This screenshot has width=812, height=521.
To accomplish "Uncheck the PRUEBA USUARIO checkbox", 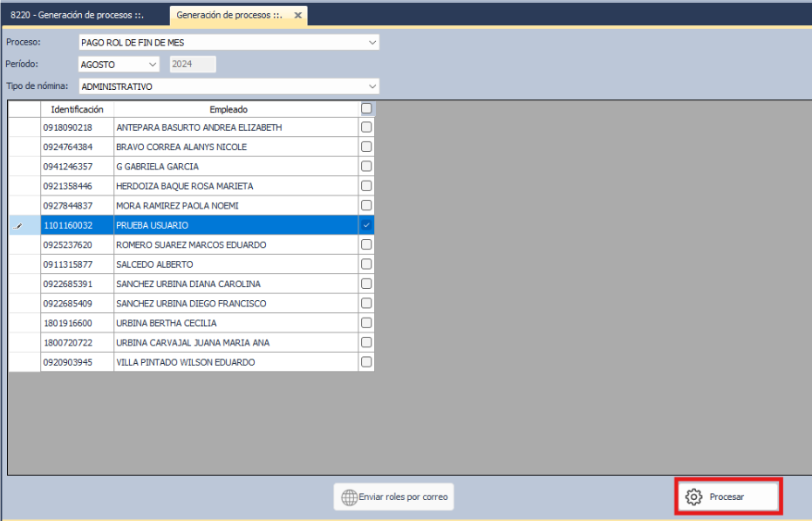I will (366, 225).
